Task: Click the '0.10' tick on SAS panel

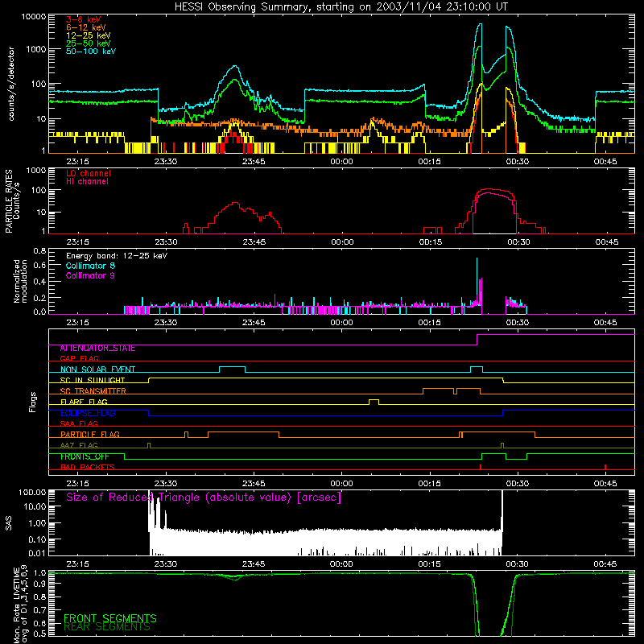Action: point(36,539)
